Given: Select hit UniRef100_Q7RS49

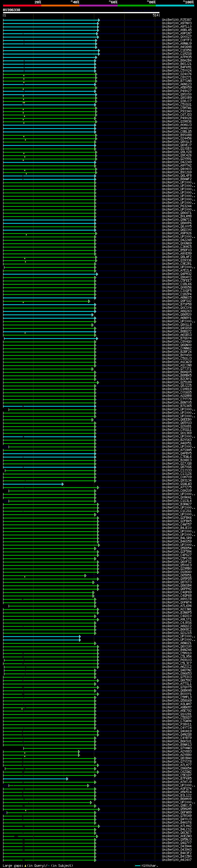Looking at the screenshot, I should point(177,816).
